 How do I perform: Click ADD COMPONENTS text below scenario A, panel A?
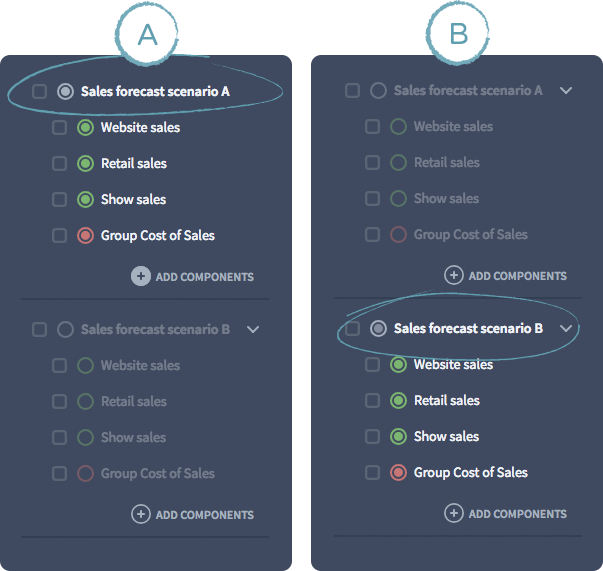205,277
